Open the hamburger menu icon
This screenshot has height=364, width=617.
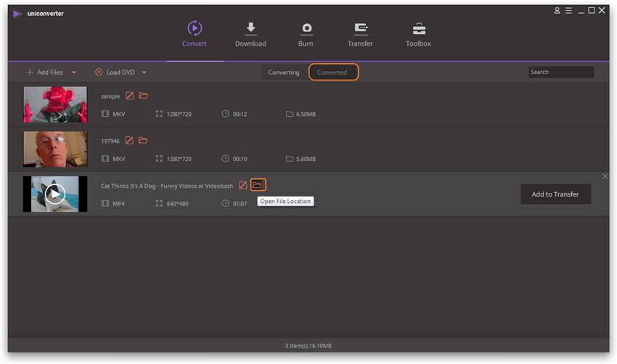coord(568,11)
